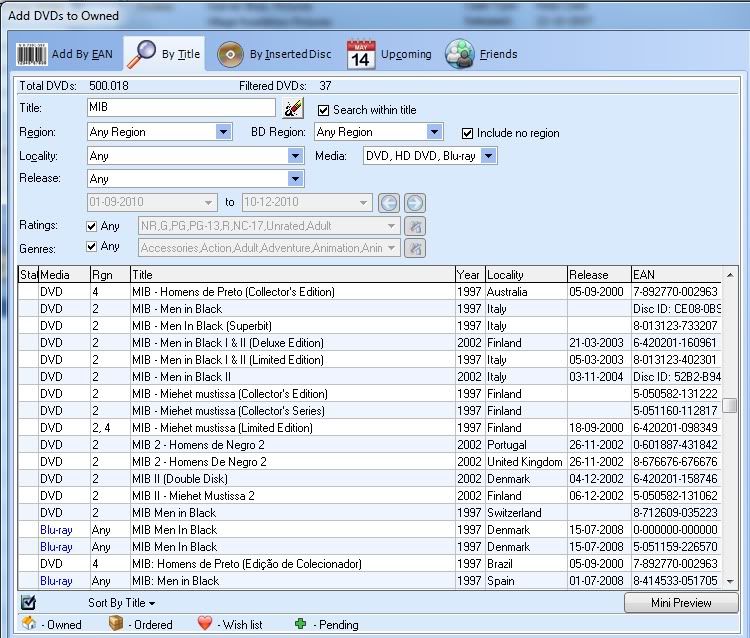This screenshot has width=750, height=638.
Task: Open the Sort By Title menu
Action: (121, 603)
